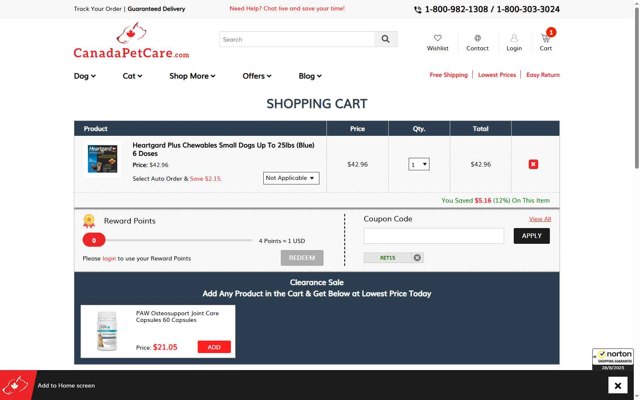
Task: Click the page vertical scrollbar
Action: point(637,86)
